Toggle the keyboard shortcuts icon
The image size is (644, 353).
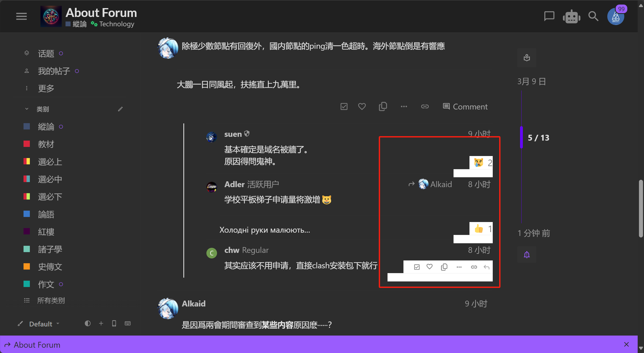(127, 323)
